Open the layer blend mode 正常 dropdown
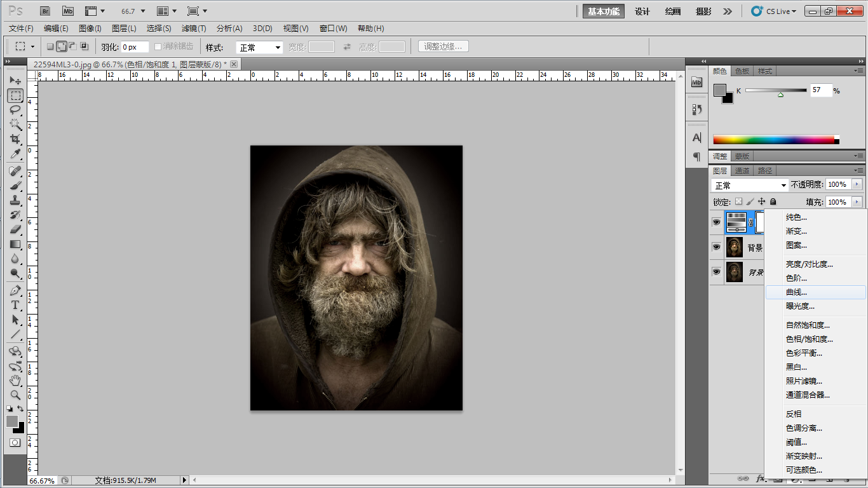This screenshot has height=488, width=868. pyautogui.click(x=750, y=185)
